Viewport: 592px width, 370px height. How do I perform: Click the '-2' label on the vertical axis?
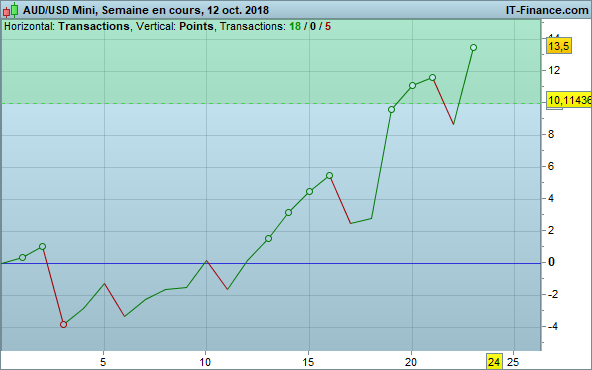click(552, 294)
